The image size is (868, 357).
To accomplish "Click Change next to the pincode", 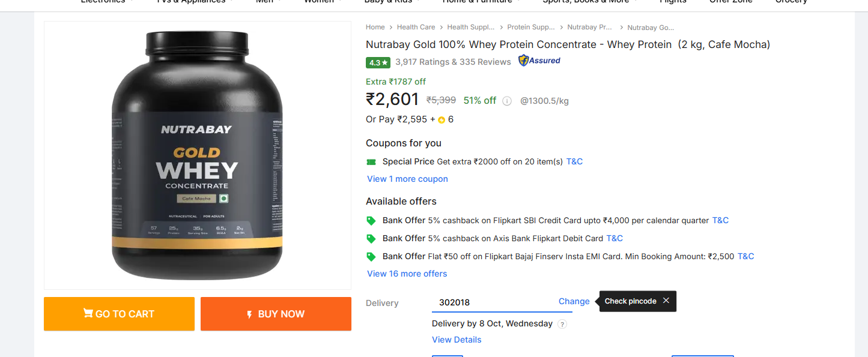I will tap(574, 301).
